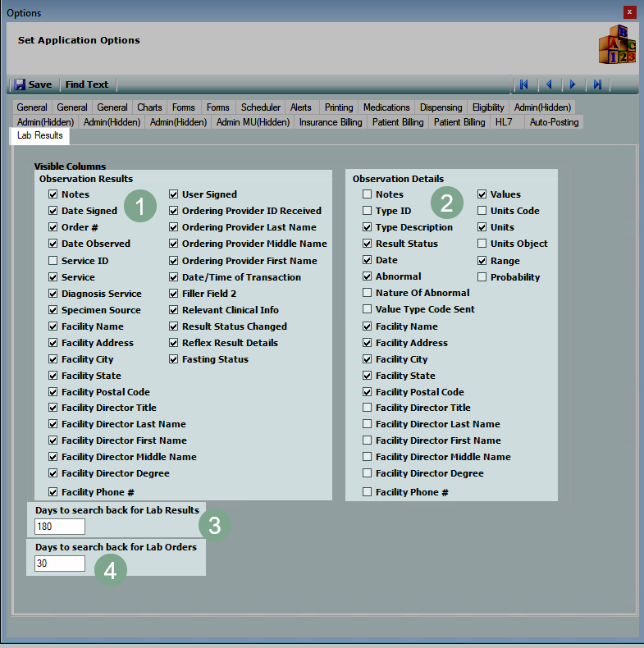Go to the first record arrow
The height and width of the screenshot is (648, 644).
click(523, 84)
